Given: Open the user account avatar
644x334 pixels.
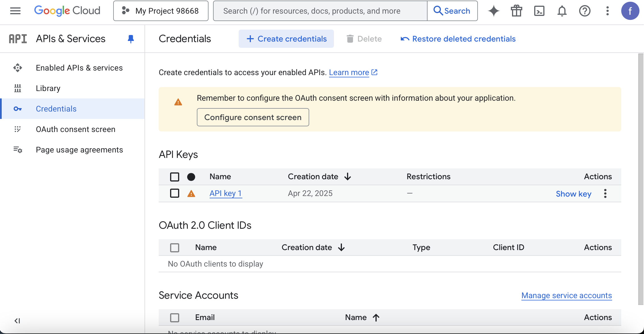Looking at the screenshot, I should 630,11.
